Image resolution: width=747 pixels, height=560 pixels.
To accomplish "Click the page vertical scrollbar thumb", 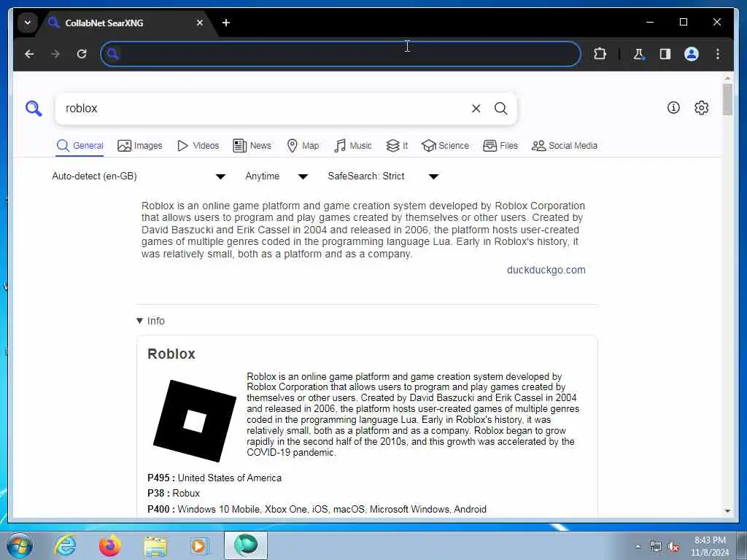I will 727,99.
